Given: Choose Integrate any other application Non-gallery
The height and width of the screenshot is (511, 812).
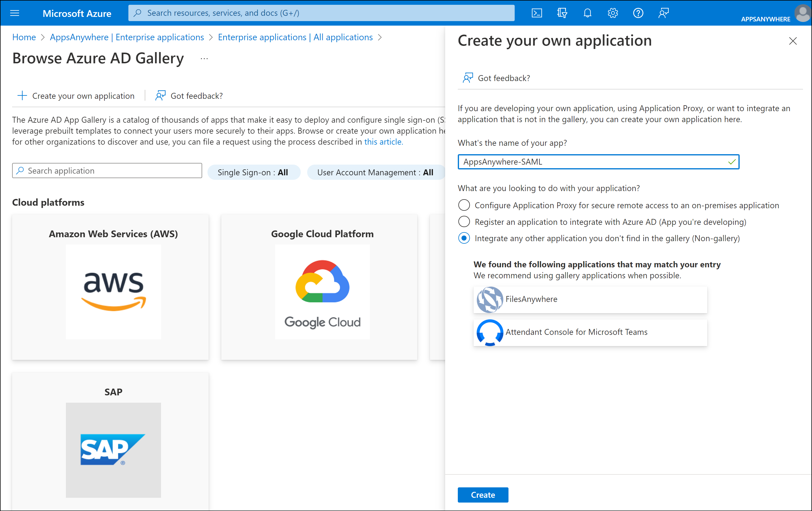Looking at the screenshot, I should tap(464, 238).
